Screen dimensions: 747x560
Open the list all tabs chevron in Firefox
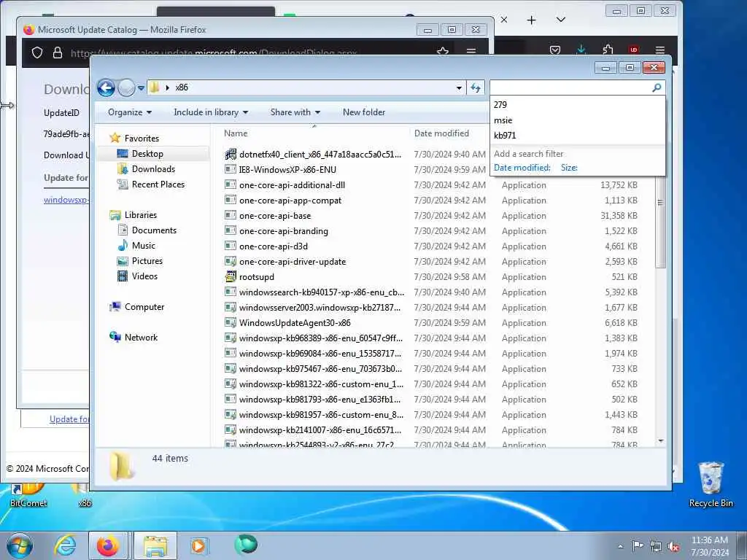tap(561, 20)
